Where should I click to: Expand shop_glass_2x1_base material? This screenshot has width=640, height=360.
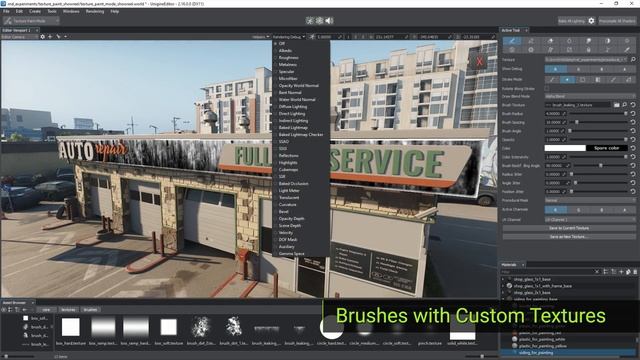[x=504, y=293]
